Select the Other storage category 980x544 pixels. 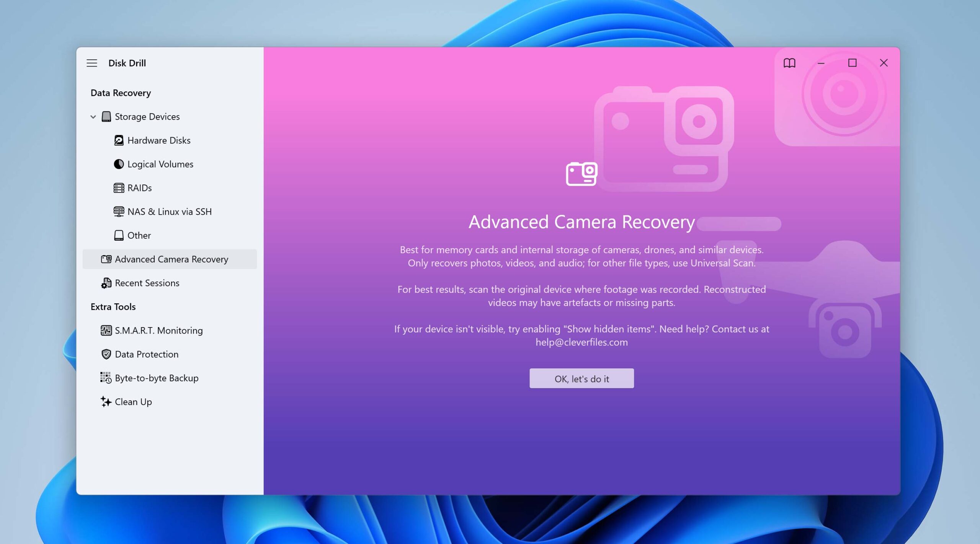170,235
